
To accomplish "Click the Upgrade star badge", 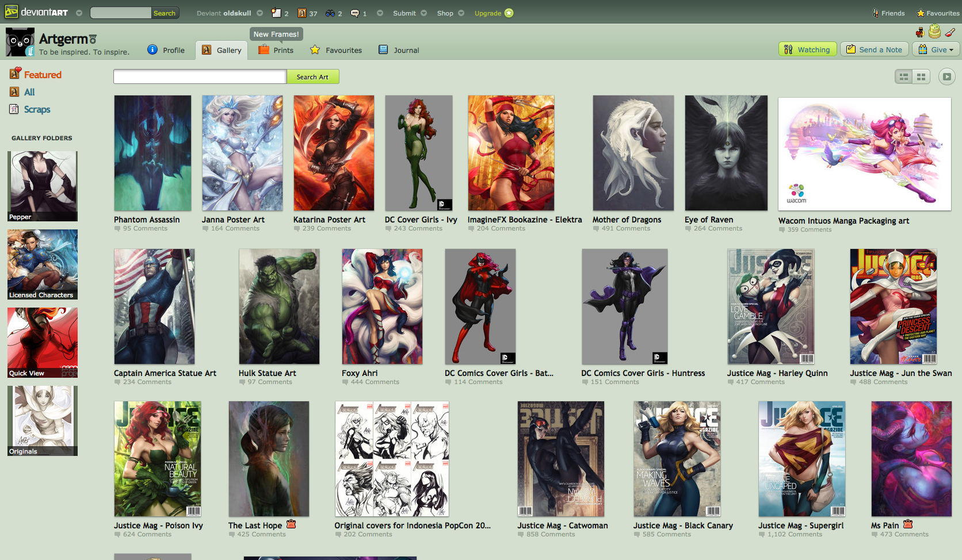I will click(509, 13).
